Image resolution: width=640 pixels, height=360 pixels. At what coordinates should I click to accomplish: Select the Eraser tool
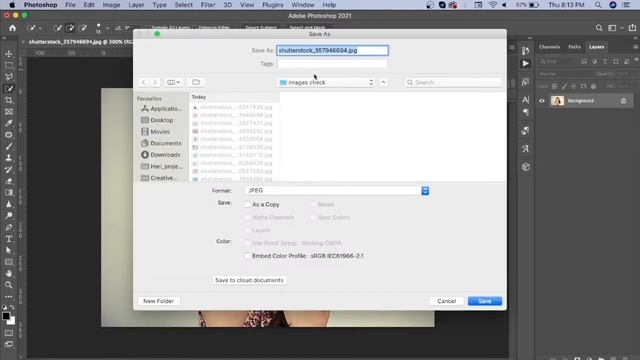(x=9, y=181)
